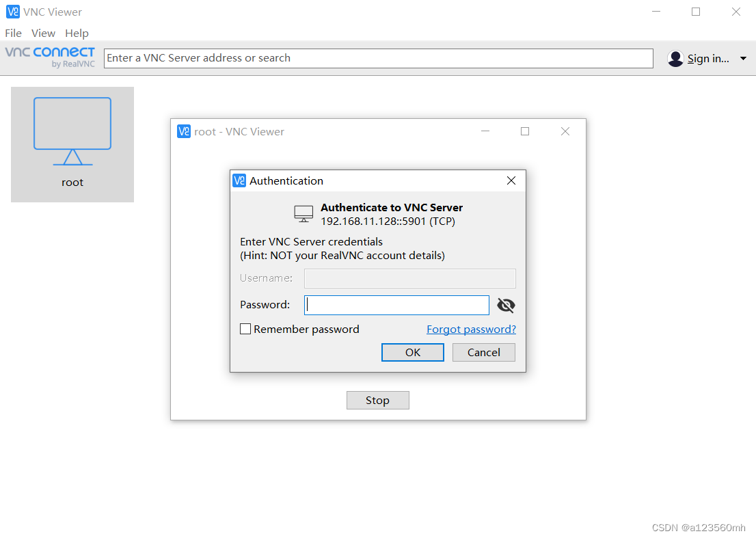Close the root - VNC Viewer window
This screenshot has height=538, width=756.
[565, 131]
